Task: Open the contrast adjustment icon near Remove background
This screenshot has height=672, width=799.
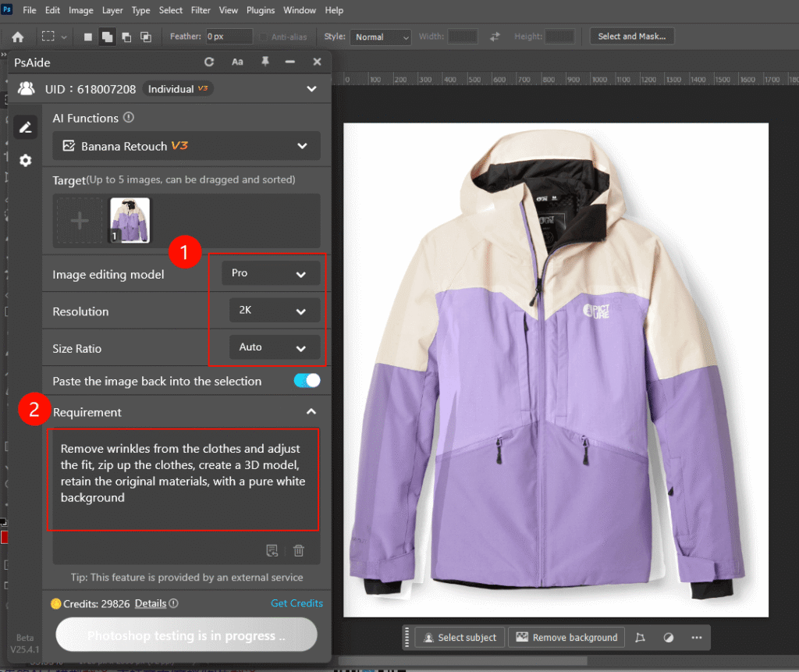Action: (668, 637)
